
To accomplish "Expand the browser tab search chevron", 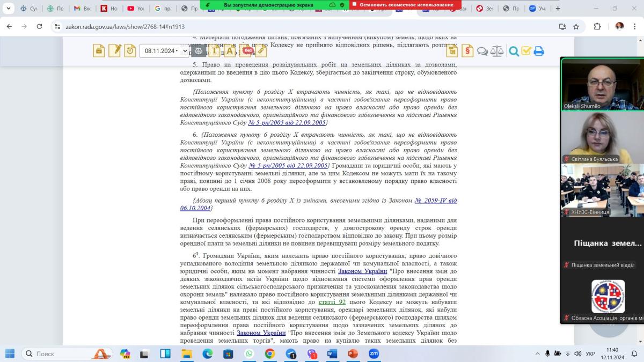I will coord(9,9).
